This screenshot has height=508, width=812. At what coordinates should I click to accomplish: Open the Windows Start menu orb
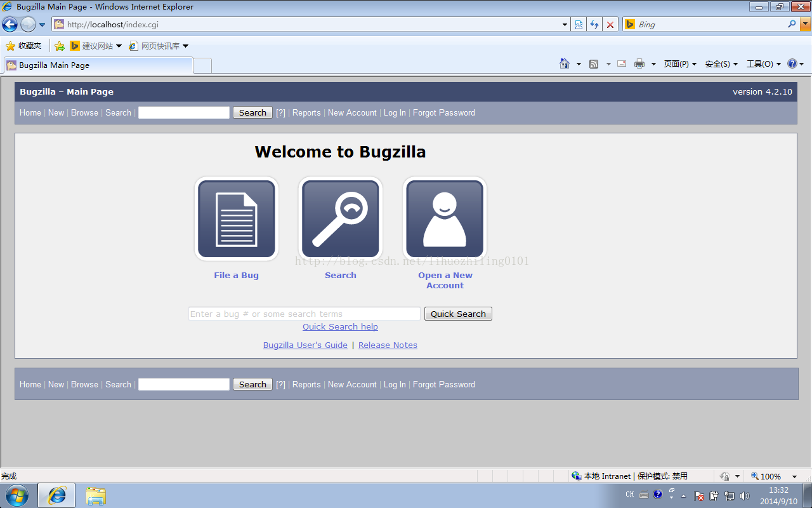[17, 495]
